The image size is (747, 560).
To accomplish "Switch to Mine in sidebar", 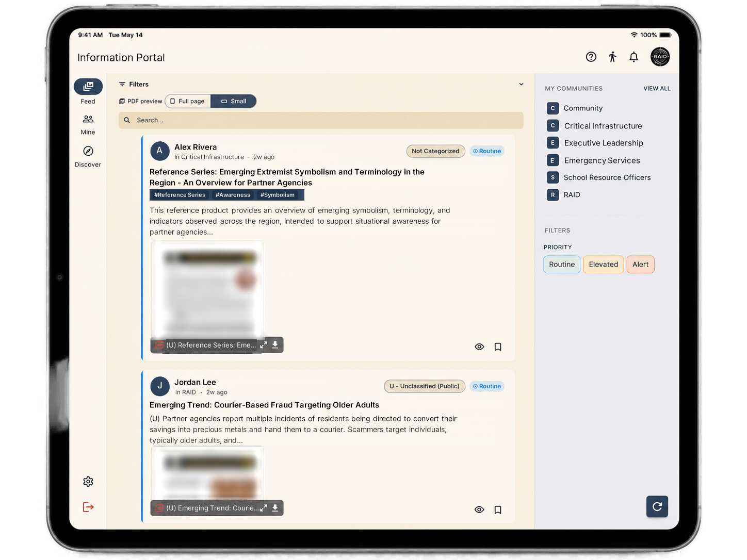I will 88,125.
